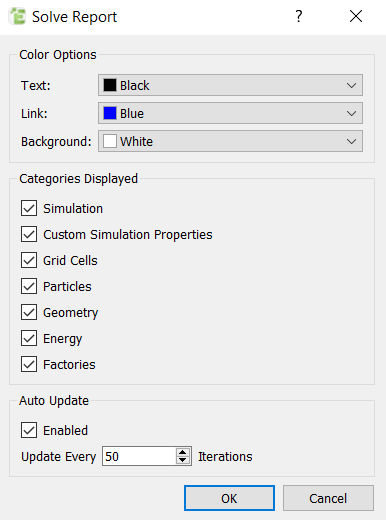Uncheck the Grid Cells checkbox
The image size is (386, 520).
pos(29,260)
